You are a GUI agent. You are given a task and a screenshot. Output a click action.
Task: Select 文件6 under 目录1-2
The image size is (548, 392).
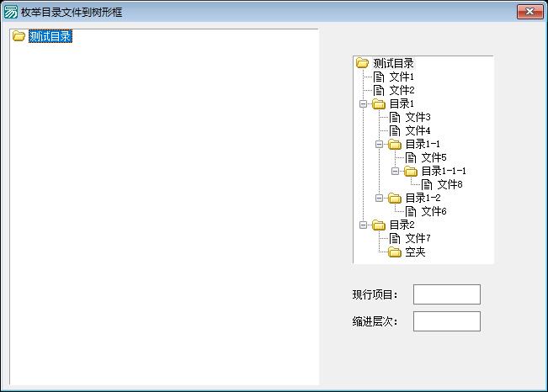coord(434,211)
